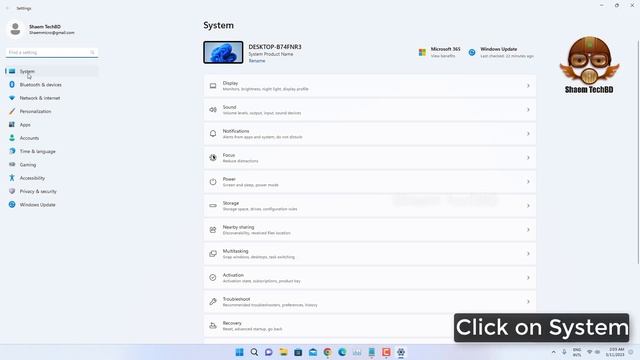Click the Recovery row icon
The image size is (640, 360).
tap(213, 326)
